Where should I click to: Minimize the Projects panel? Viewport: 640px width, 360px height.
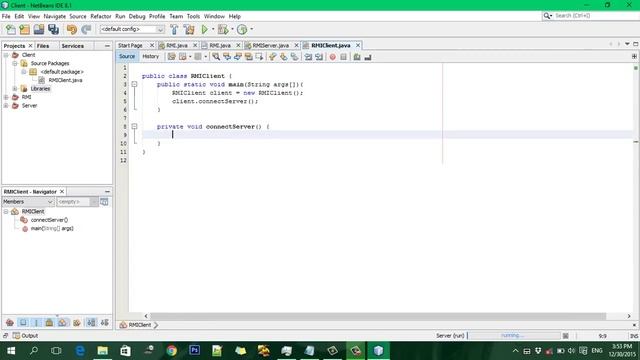click(107, 46)
